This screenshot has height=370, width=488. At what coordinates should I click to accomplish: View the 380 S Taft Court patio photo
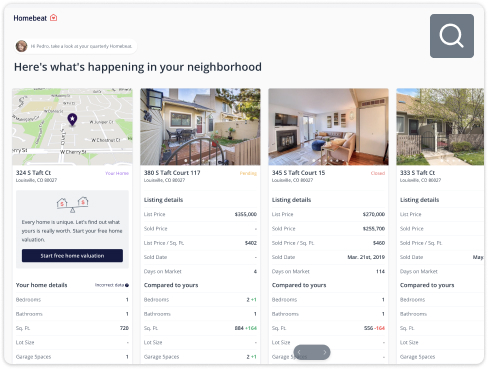(200, 127)
